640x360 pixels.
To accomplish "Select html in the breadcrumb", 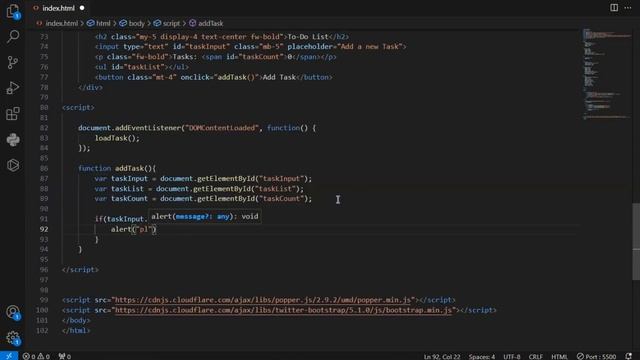I will coord(99,23).
